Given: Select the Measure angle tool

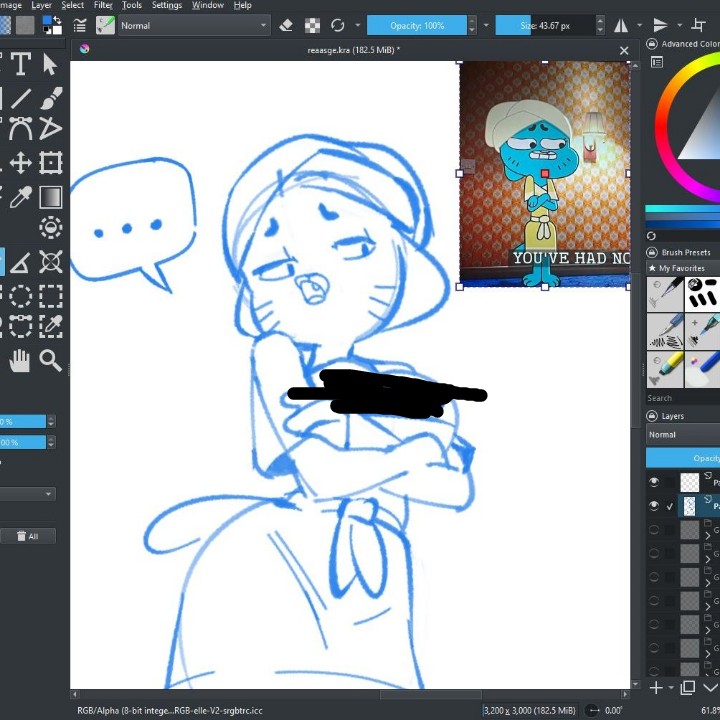Looking at the screenshot, I should pos(21,262).
